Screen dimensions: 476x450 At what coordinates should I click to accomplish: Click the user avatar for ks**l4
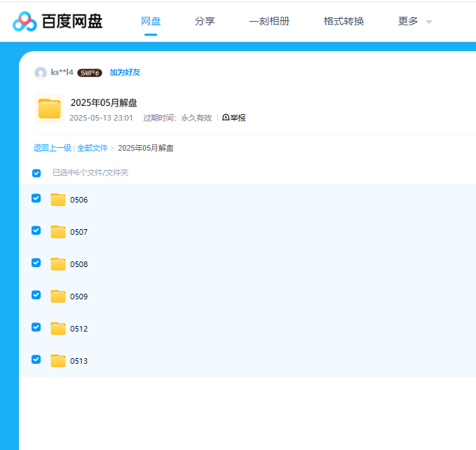41,73
